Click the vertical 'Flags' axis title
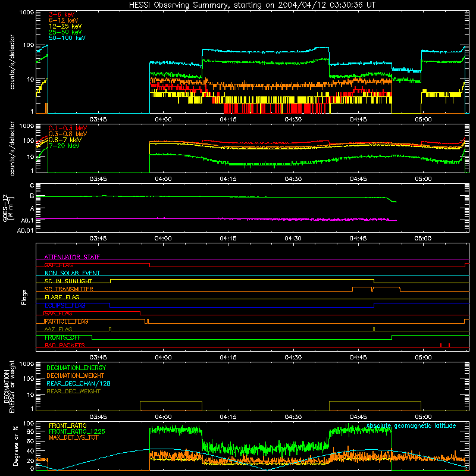This screenshot has height=476, width=476. click(x=24, y=297)
